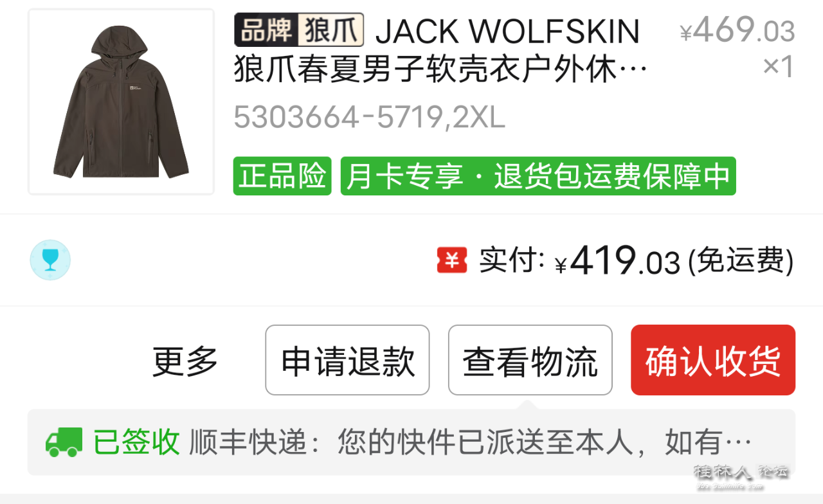Click the 申请退款 button

(347, 360)
